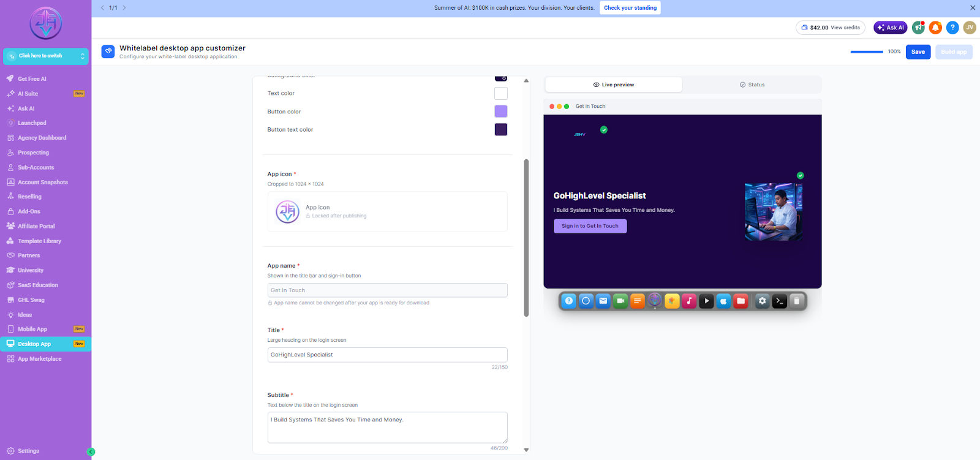Open App Marketplace in the sidebar

[x=46, y=359]
